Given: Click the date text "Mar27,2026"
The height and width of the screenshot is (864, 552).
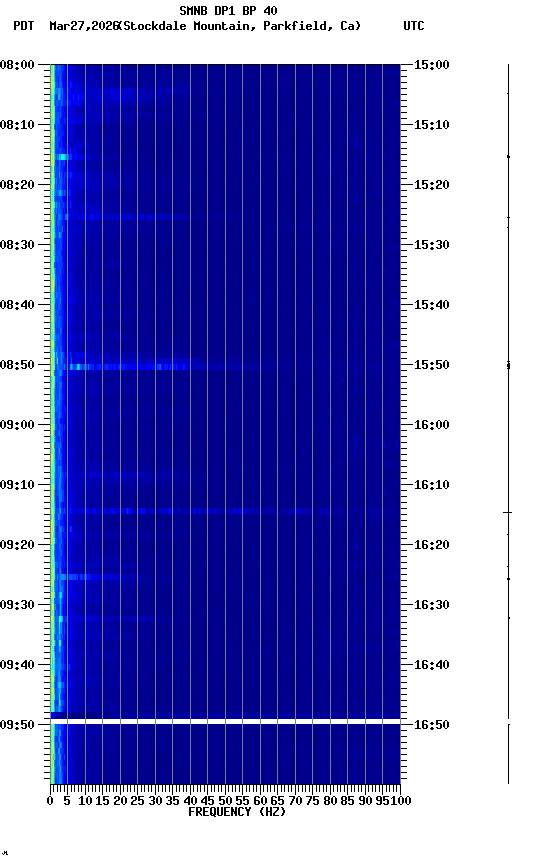Looking at the screenshot, I should click(x=84, y=26).
